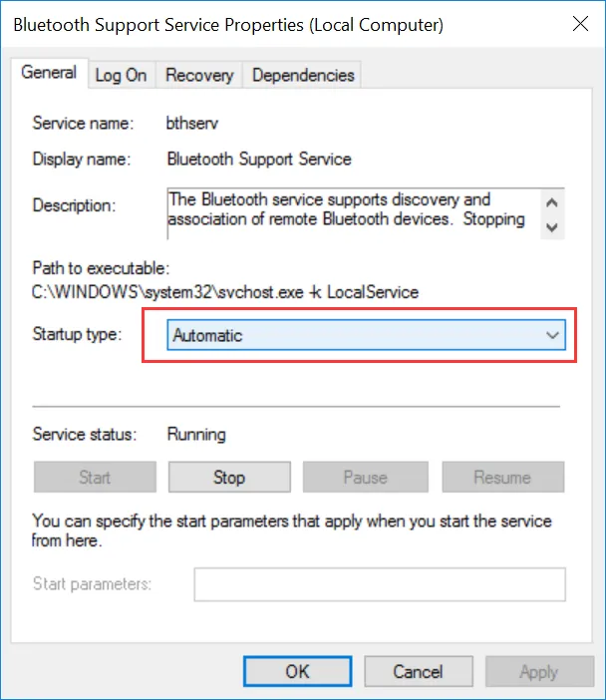The image size is (606, 700).
Task: Click the bthserv service name text
Action: 190,124
